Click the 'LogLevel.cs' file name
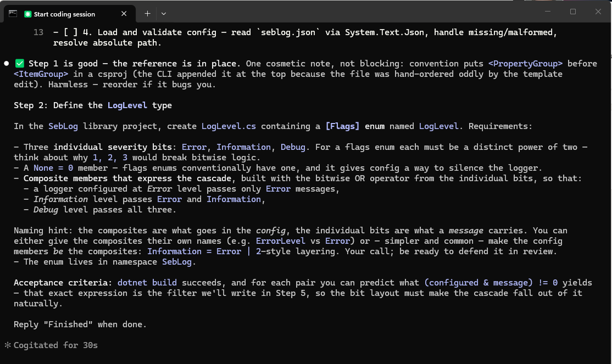This screenshot has height=364, width=612. pos(229,126)
